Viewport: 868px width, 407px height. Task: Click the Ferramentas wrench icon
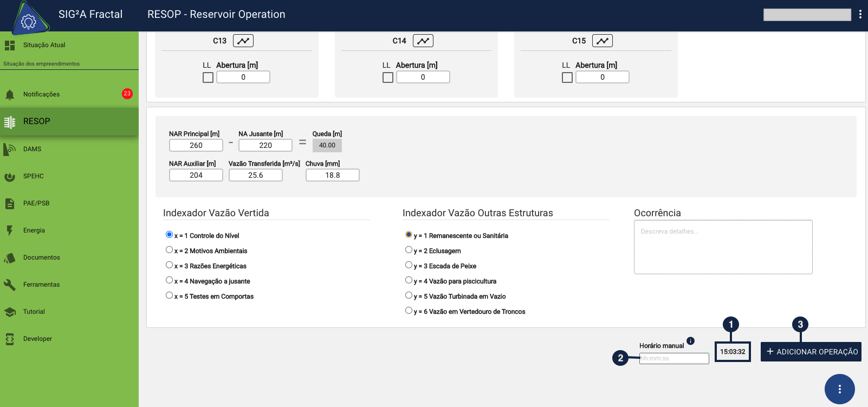(x=10, y=285)
